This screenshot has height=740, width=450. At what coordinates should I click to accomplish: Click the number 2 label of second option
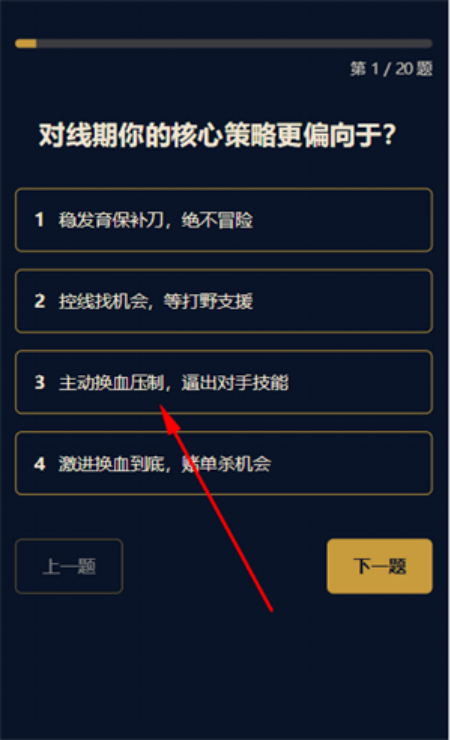[40, 301]
